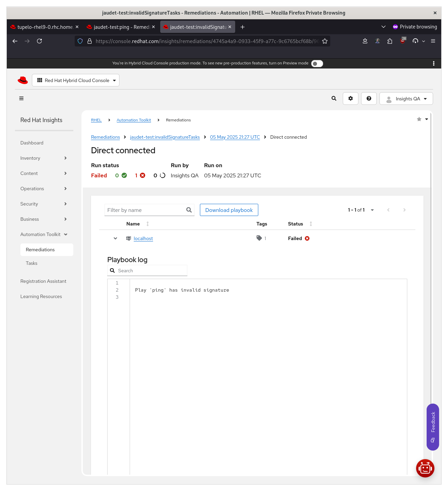Open Dashboard in the sidebar
The height and width of the screenshot is (491, 448).
[32, 143]
